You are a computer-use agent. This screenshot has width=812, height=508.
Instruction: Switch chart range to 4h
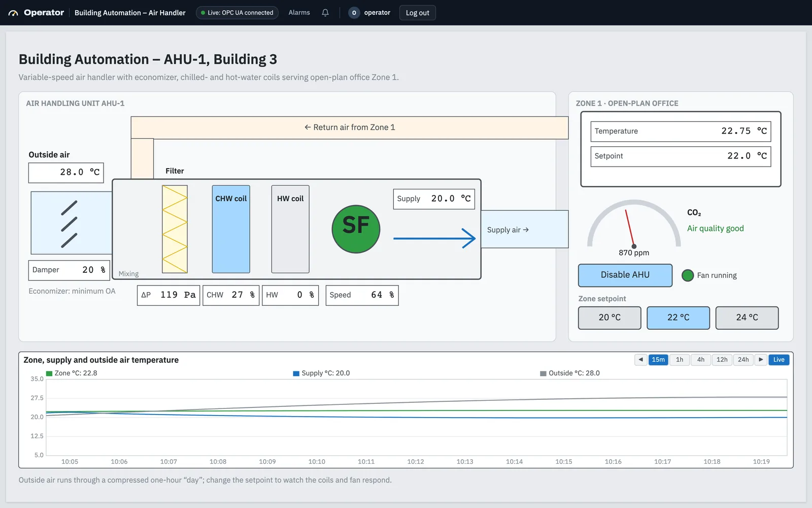pos(701,360)
